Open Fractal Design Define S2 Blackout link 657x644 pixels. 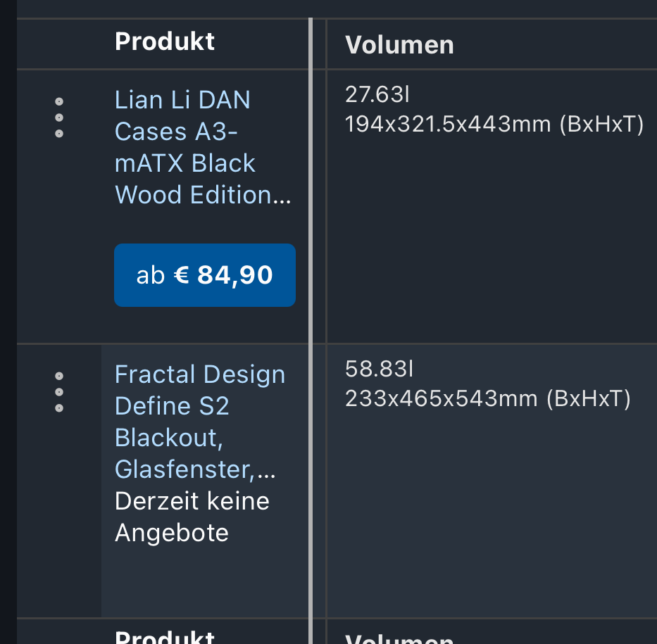(200, 421)
